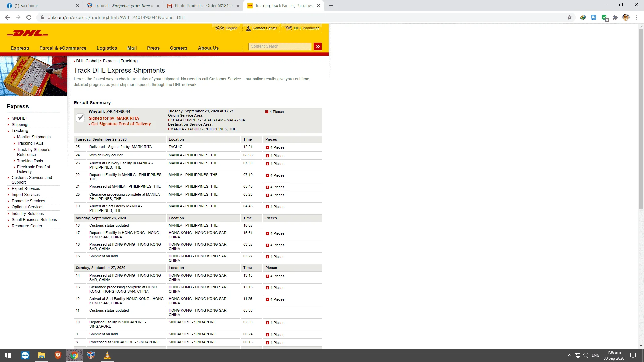The height and width of the screenshot is (362, 644).
Task: Click the volume icon in the system tray
Action: 586,355
